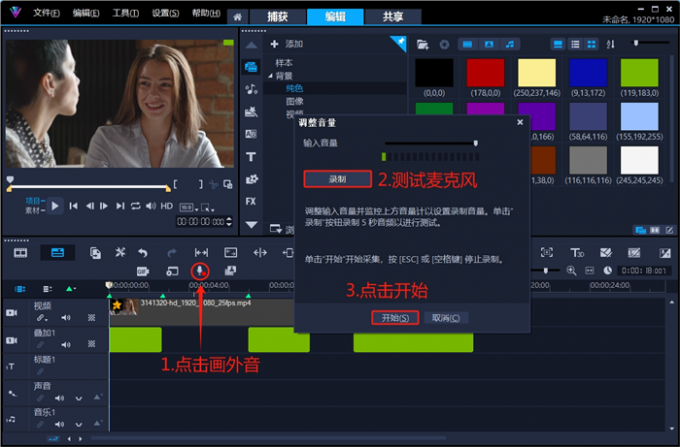Open the FX filter library
This screenshot has height=447, width=680.
pos(251,201)
